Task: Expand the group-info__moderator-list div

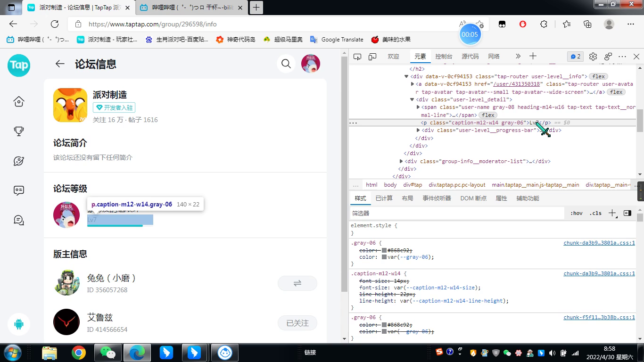Action: 401,161
